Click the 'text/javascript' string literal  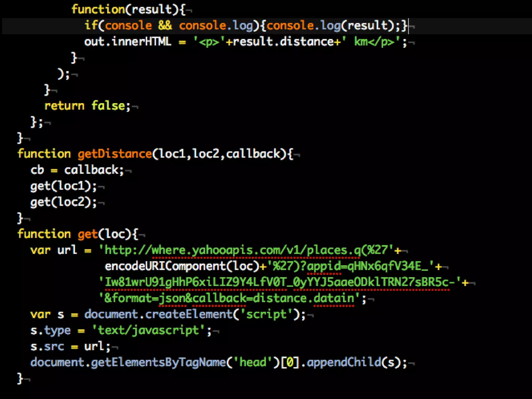[x=148, y=331]
